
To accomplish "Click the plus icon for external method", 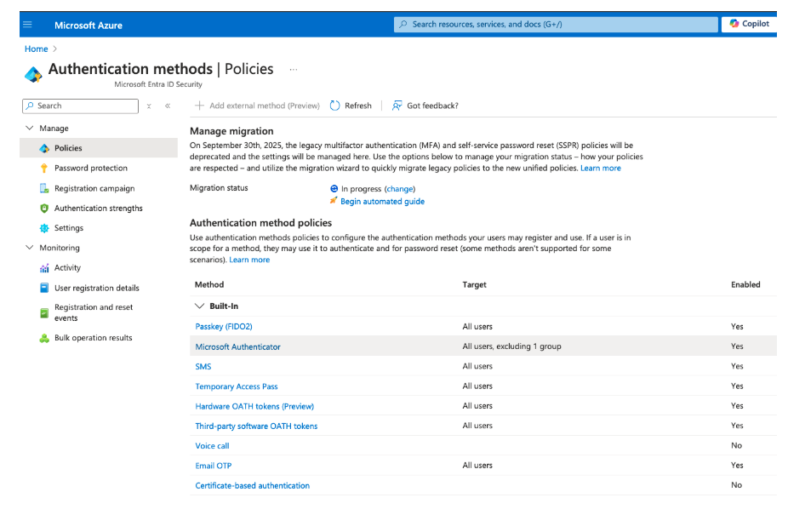I will 199,106.
